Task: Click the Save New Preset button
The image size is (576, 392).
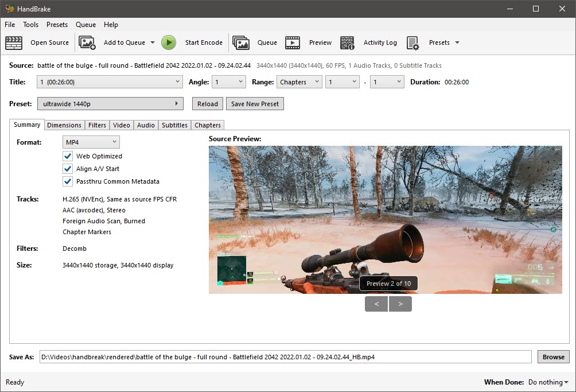Action: [255, 104]
